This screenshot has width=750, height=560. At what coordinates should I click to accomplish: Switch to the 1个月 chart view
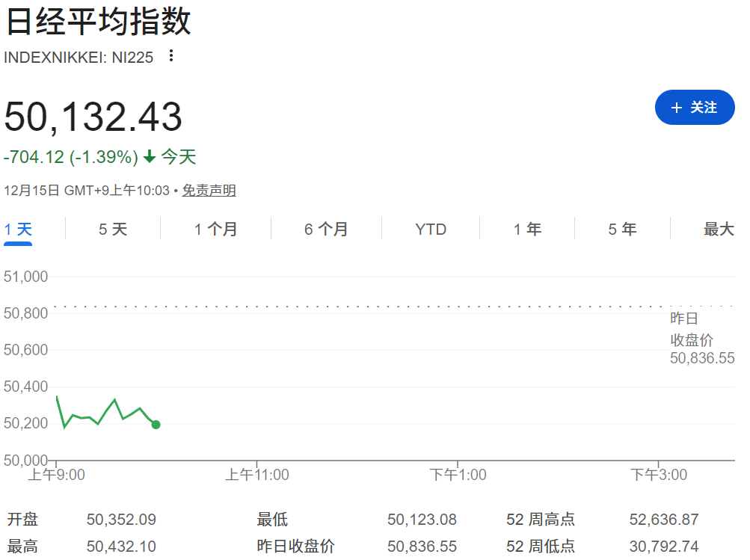coord(215,230)
